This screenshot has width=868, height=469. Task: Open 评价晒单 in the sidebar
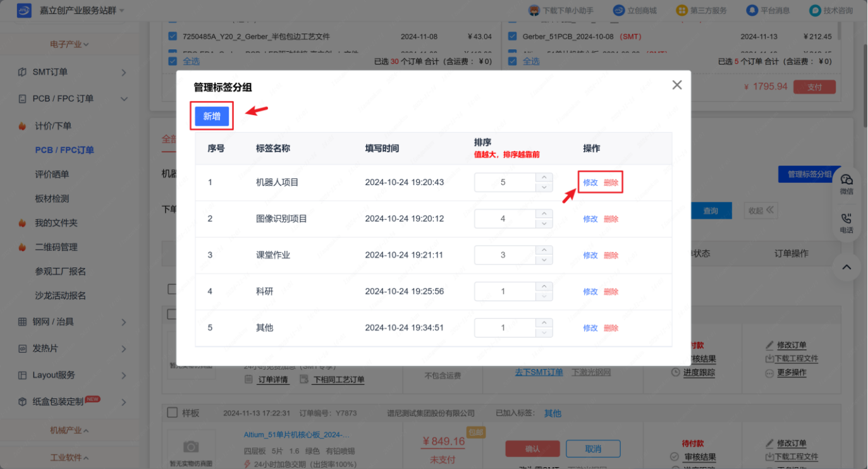52,174
